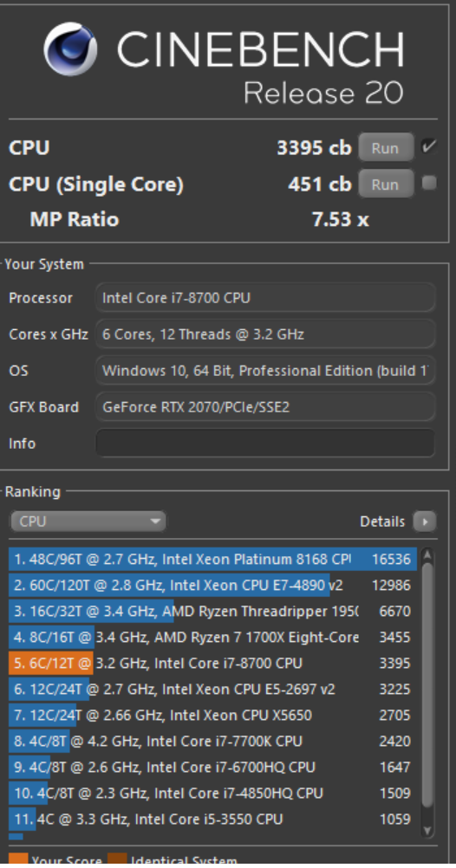Select the Core i7-4850HQ ranking row
This screenshot has width=456, height=868.
point(212,794)
